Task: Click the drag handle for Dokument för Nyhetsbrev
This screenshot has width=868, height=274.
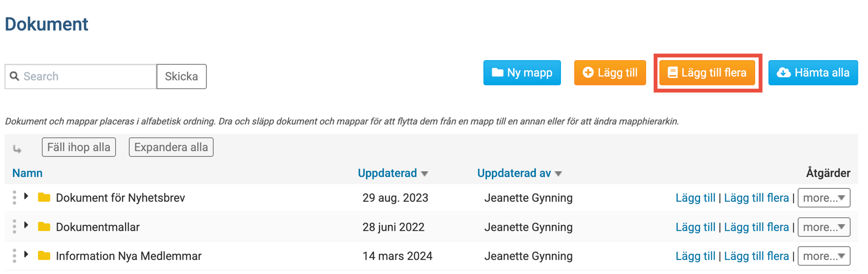Action: click(14, 198)
